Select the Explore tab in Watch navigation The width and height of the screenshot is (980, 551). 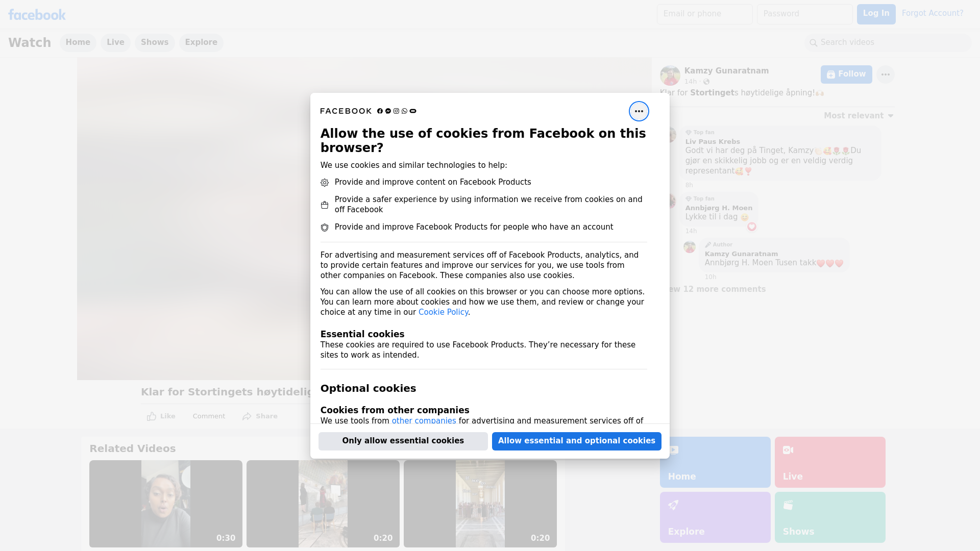[x=201, y=43]
